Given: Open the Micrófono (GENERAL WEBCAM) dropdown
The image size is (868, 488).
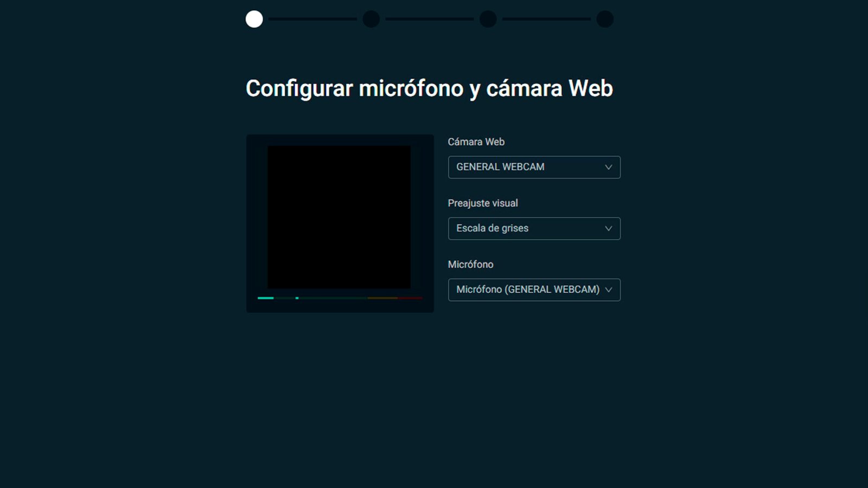Looking at the screenshot, I should pos(526,290).
